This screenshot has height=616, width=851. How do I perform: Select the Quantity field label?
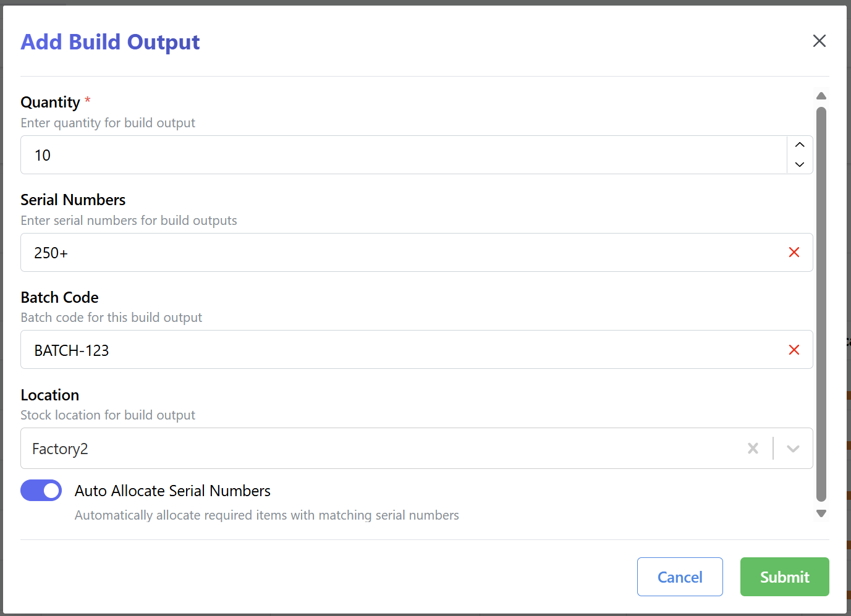coord(51,102)
